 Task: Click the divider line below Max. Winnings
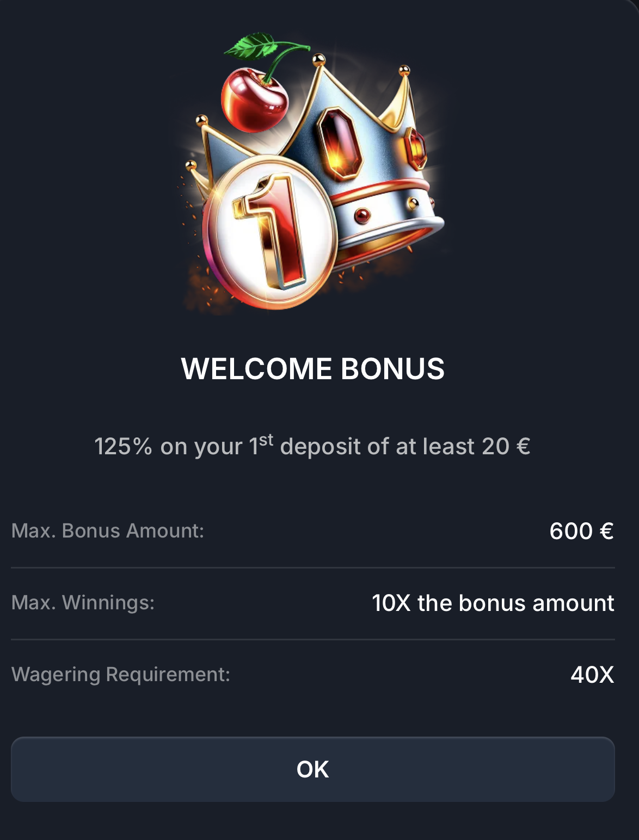[x=313, y=639]
